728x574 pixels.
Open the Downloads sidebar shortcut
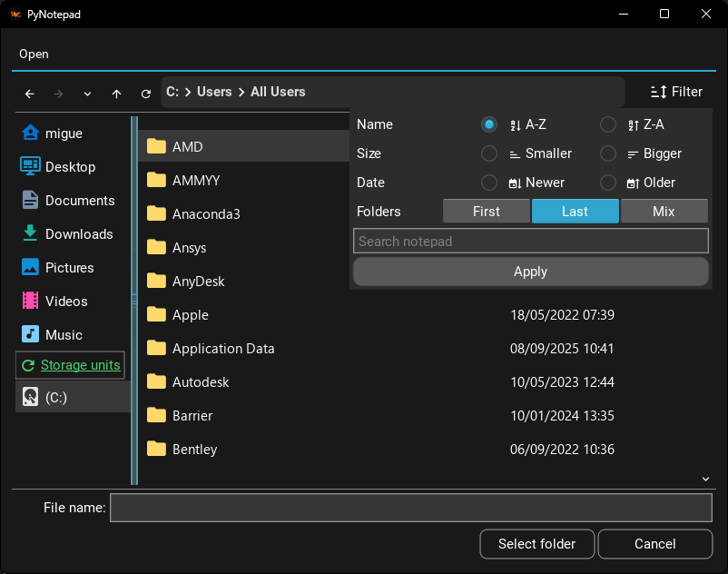(x=68, y=234)
